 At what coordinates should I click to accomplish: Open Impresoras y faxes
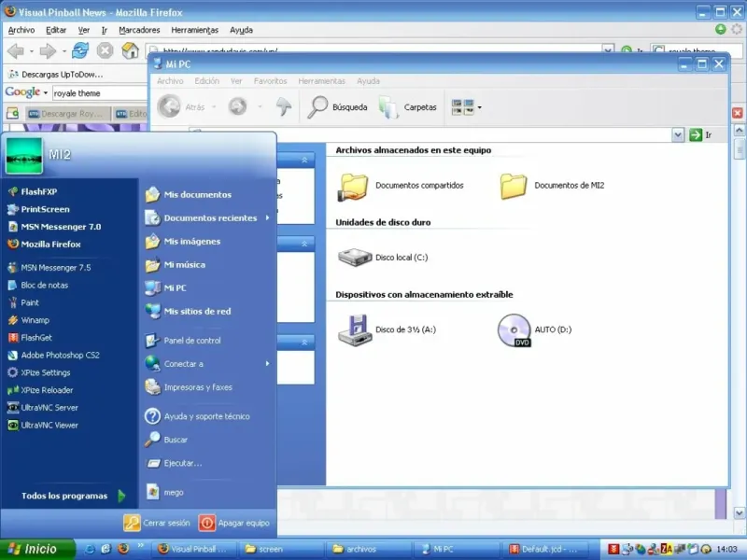pos(189,387)
